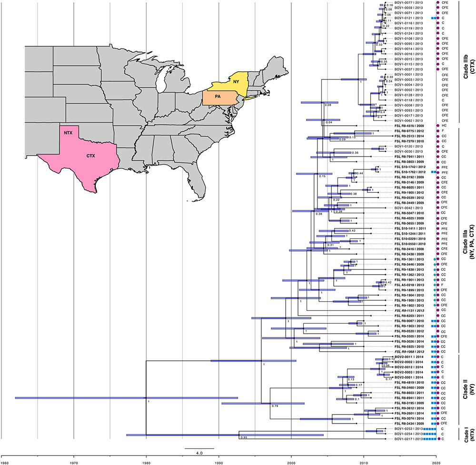This screenshot has width=476, height=465.
Task: Click tip label FSL R8-9775 | 2012
Action: pos(408,131)
